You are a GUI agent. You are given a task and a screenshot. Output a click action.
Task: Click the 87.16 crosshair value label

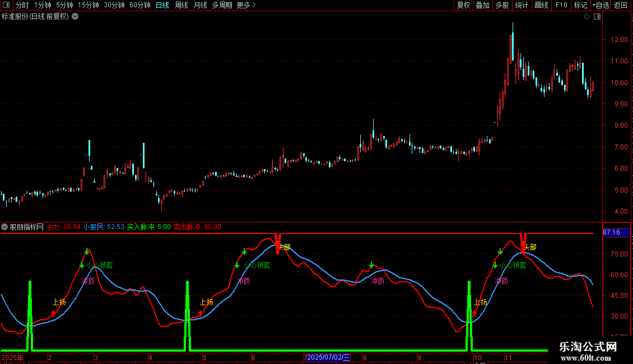[616, 232]
